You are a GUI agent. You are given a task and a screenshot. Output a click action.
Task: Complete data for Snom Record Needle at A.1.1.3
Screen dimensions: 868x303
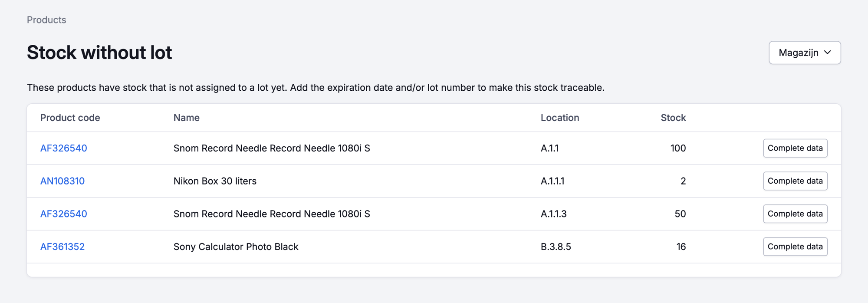point(795,214)
